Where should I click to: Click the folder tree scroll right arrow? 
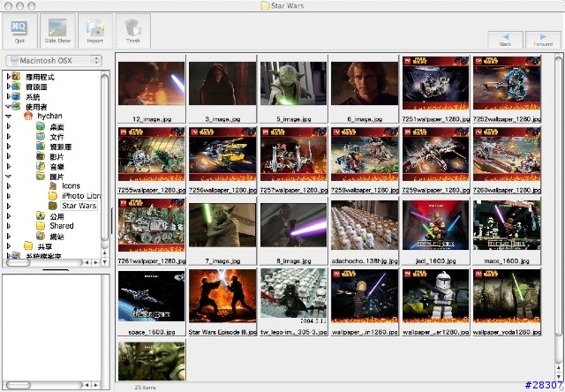pos(96,262)
